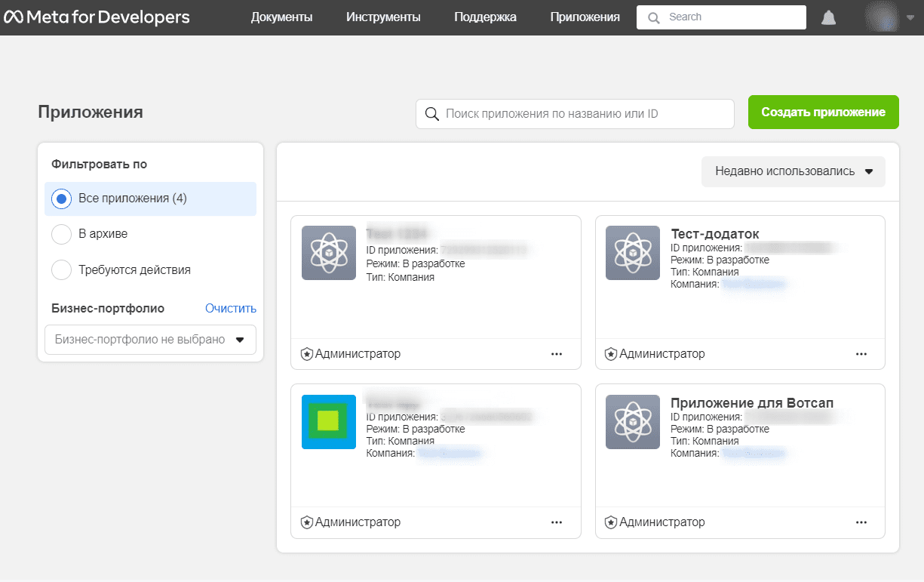Open three-dot menu of Приложение для Вотсап
The image size is (924, 582).
(861, 522)
